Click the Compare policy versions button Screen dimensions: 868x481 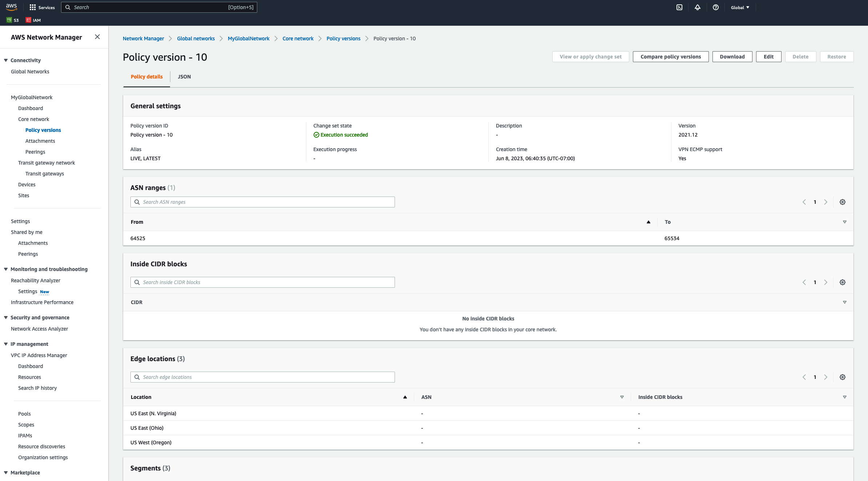670,57
